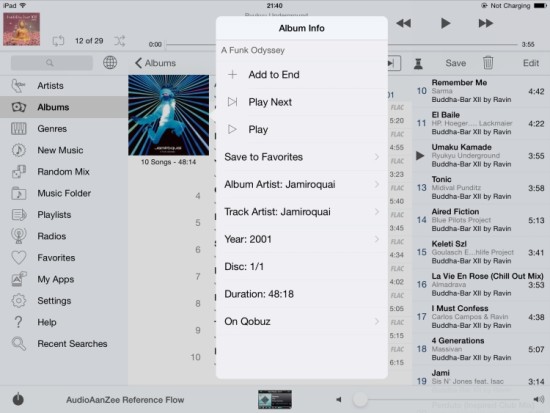
Task: Click the track progress bar
Action: point(342,45)
